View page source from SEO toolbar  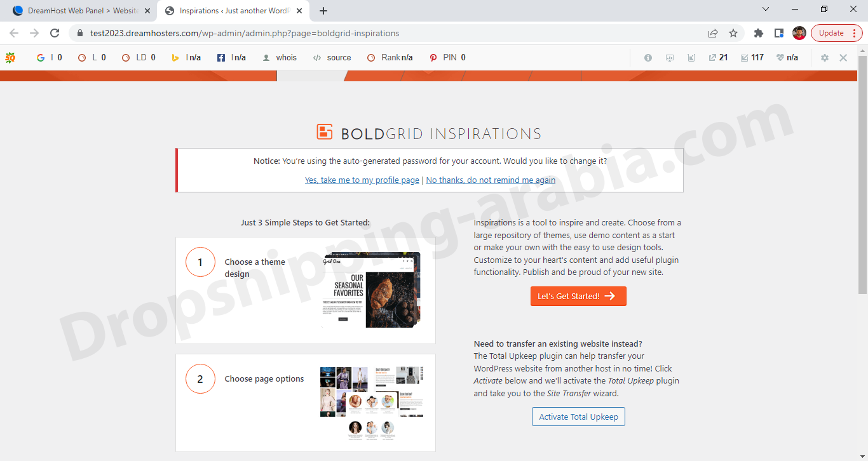coord(332,58)
